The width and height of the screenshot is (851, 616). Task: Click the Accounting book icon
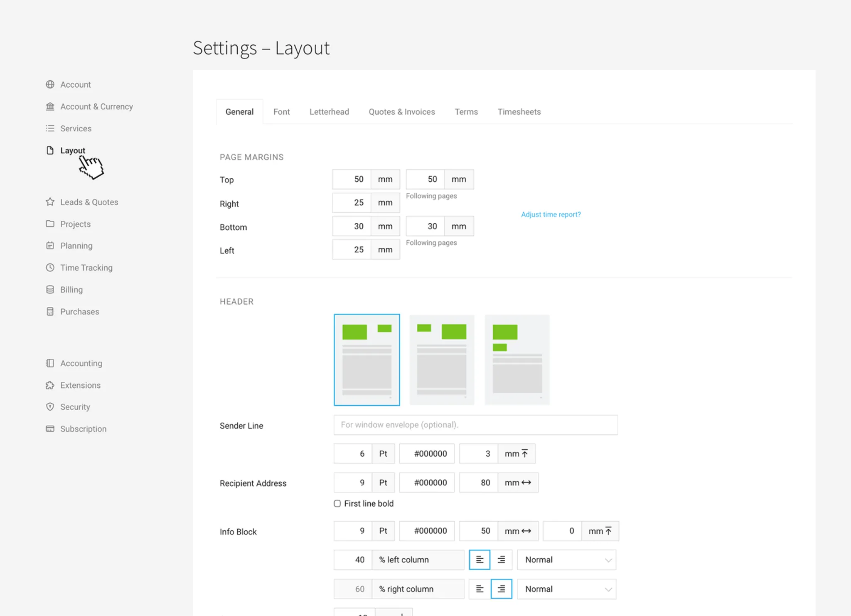pyautogui.click(x=50, y=363)
